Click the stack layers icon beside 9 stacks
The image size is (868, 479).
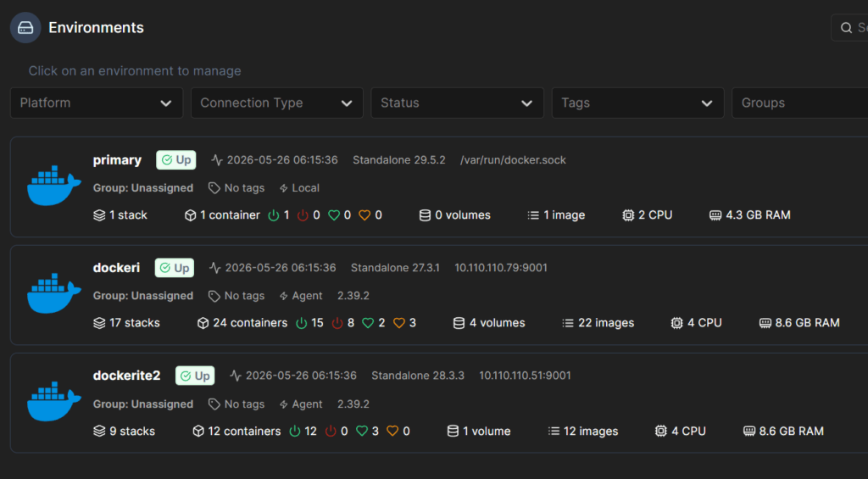99,432
